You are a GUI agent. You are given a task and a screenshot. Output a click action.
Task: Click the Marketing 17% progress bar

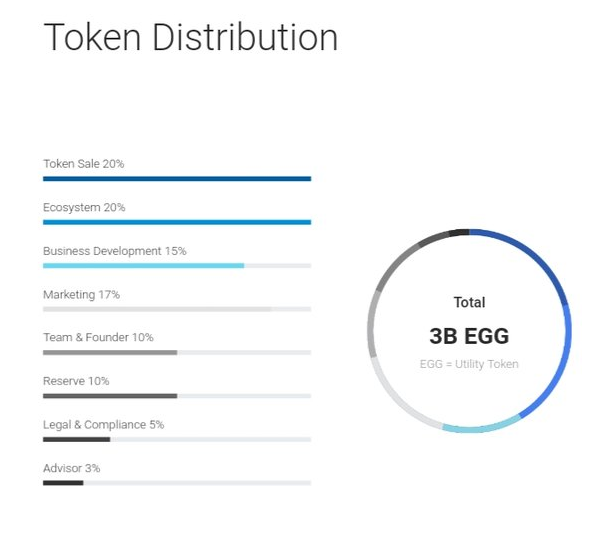[x=177, y=309]
